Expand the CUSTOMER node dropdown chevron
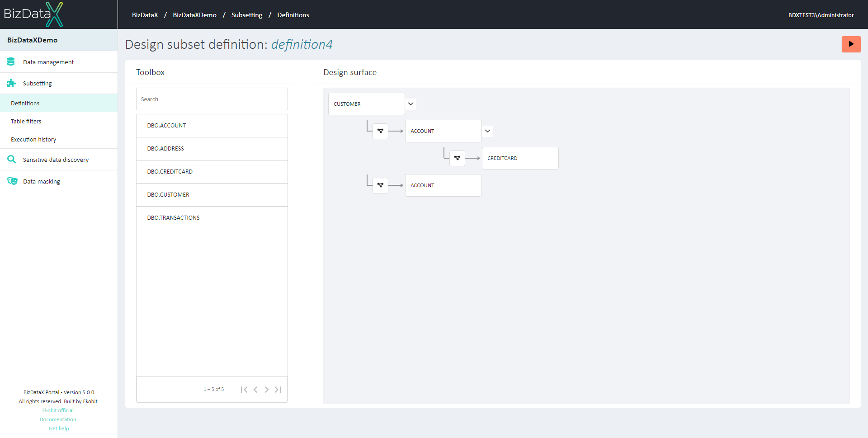868x438 pixels. point(410,104)
